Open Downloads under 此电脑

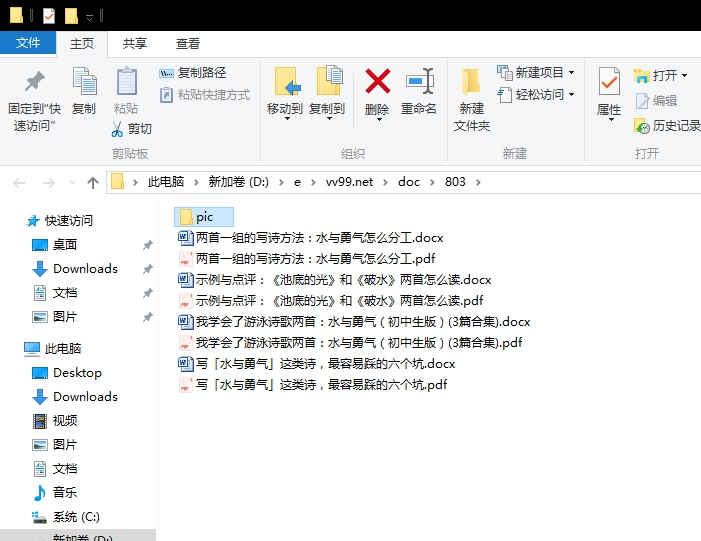(75, 397)
